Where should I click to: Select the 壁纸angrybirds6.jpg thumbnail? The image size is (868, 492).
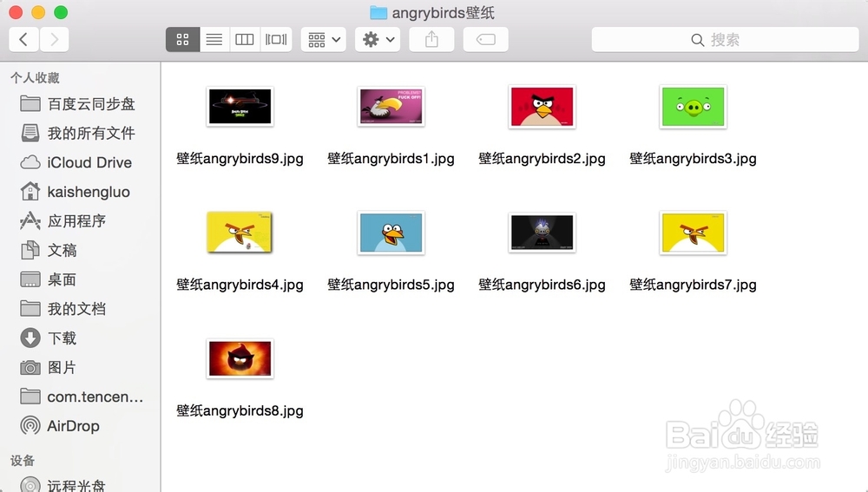(x=542, y=233)
